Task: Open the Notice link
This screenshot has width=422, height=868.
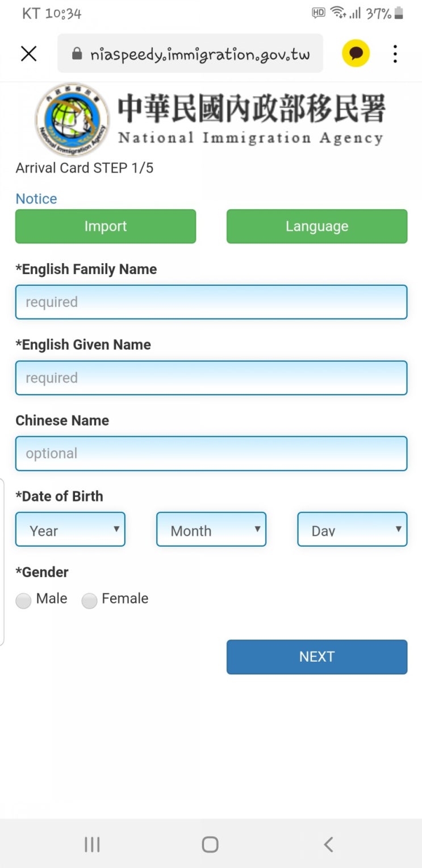Action: coord(36,199)
